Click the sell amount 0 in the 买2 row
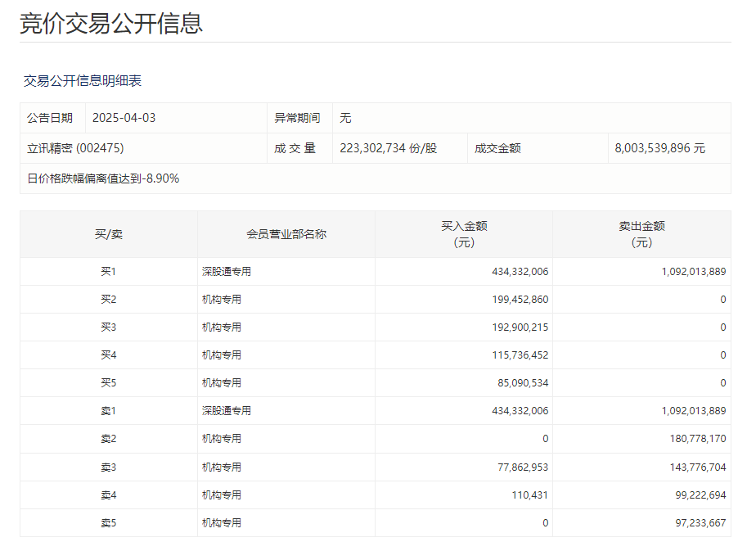Image resolution: width=756 pixels, height=551 pixels. [722, 300]
